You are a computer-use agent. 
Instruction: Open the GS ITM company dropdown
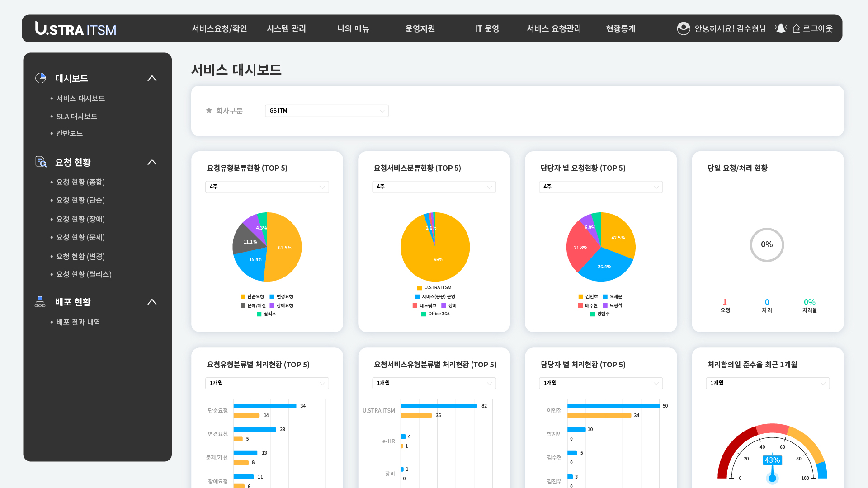326,111
